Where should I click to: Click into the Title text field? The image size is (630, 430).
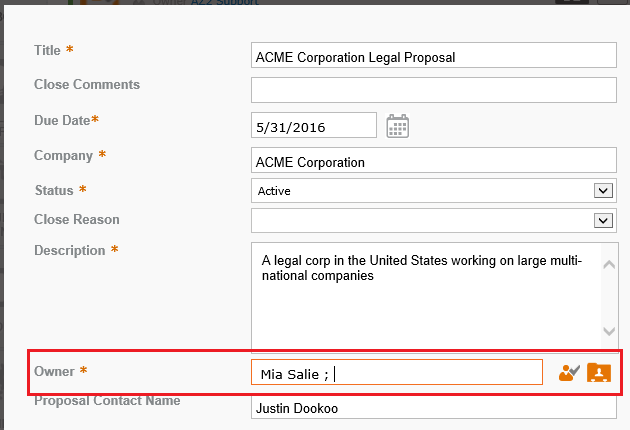434,55
